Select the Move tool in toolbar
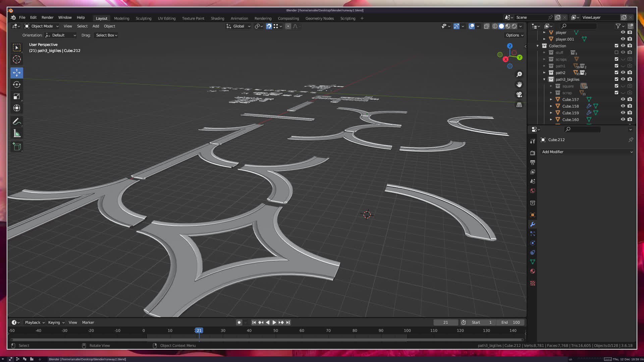The height and width of the screenshot is (362, 644). (17, 73)
